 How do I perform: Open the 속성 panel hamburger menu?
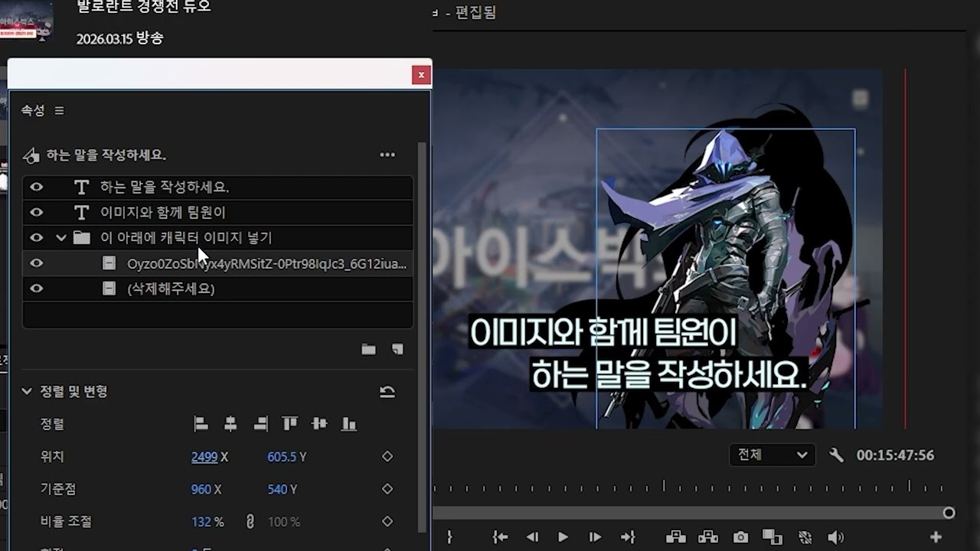click(x=60, y=111)
